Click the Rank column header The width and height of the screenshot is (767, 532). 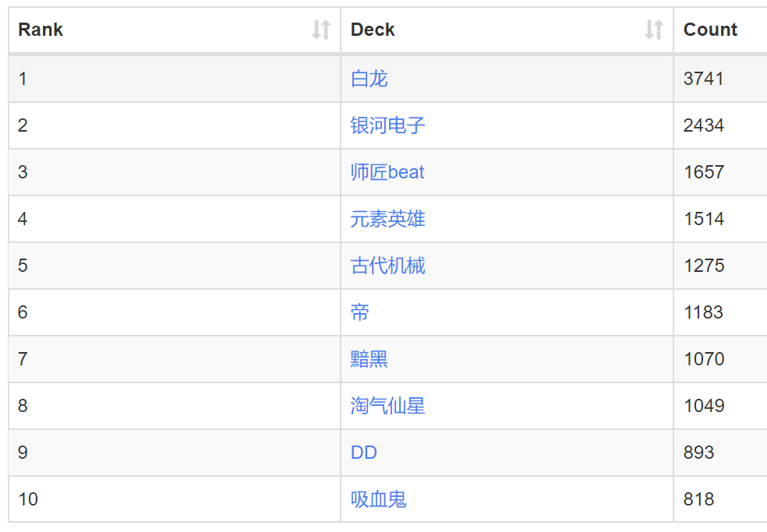pos(175,30)
